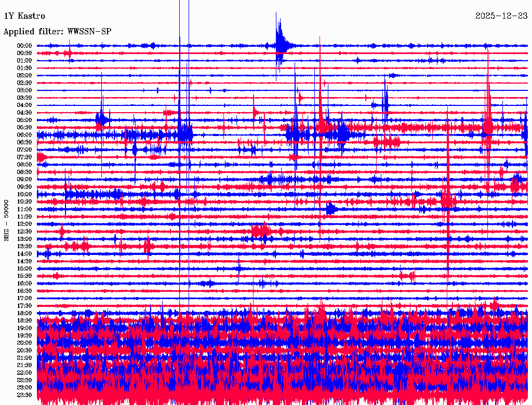Select the 17:00 time label
This screenshot has height=405, width=532.
pos(24,298)
